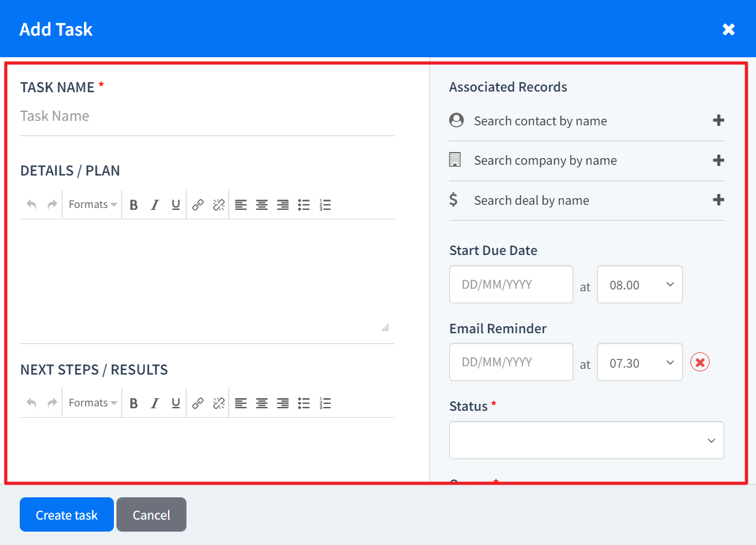Click the Create task button
Screen dimensions: 756x545
coord(67,514)
